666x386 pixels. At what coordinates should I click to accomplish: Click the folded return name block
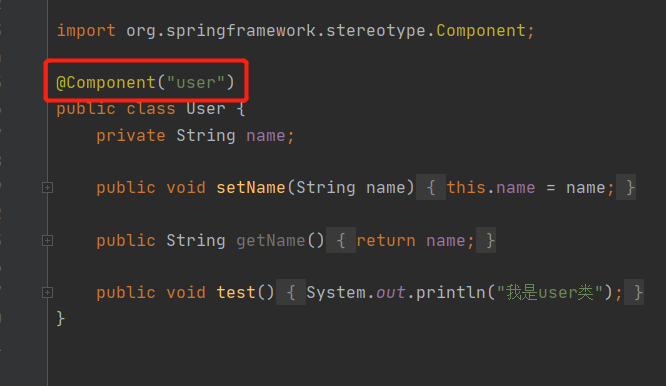tap(411, 240)
